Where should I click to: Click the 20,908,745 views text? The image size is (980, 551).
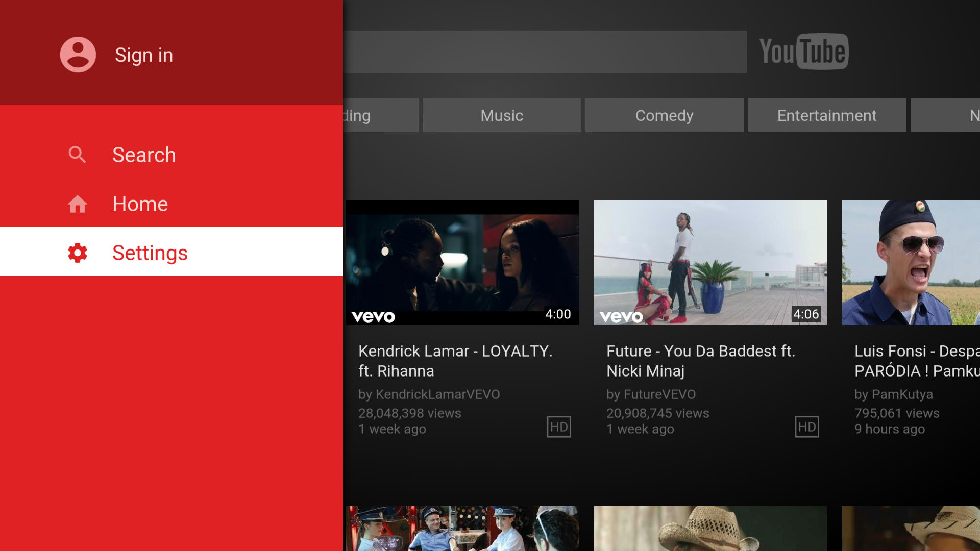point(657,413)
